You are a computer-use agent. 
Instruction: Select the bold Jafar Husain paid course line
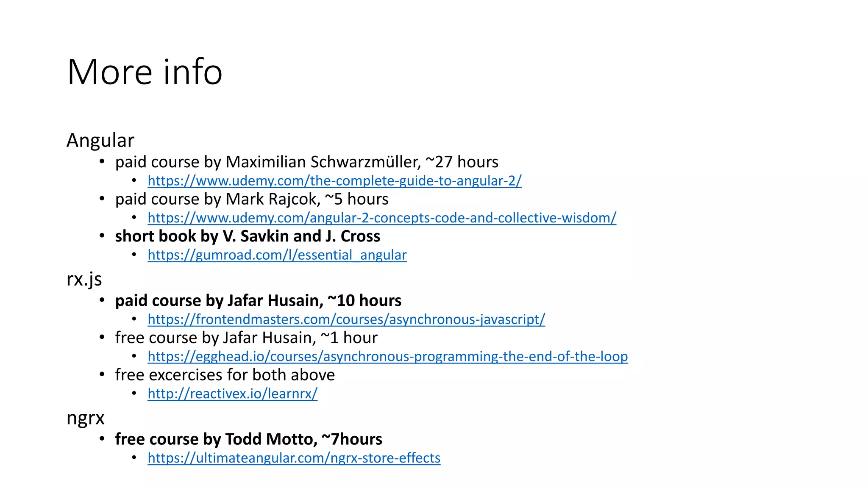258,300
